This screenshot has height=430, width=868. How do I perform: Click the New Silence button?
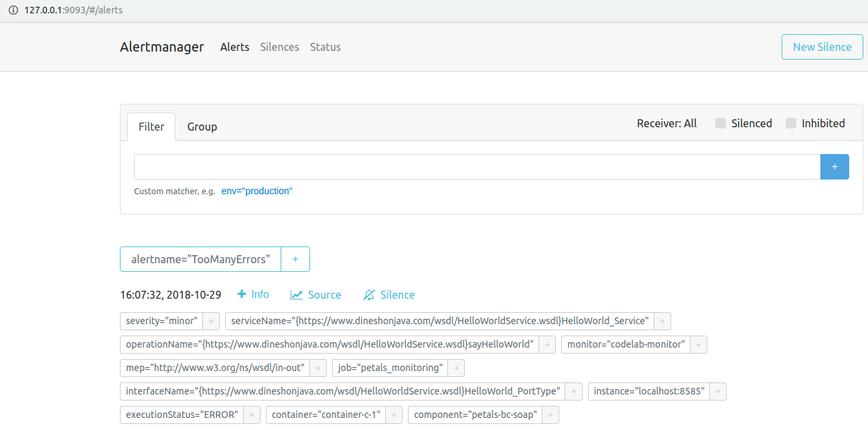[x=822, y=47]
